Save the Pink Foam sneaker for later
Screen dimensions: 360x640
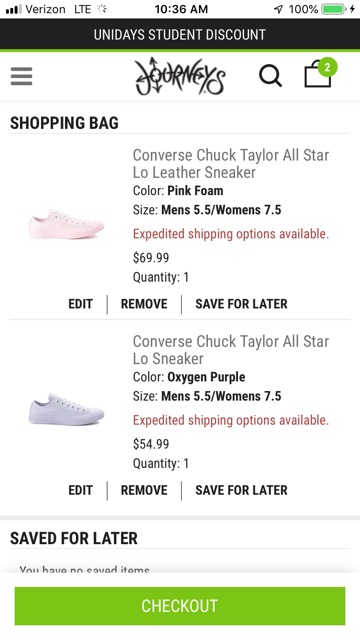pos(241,304)
